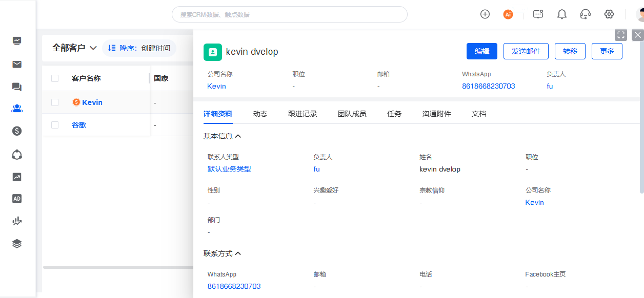Click the 客户名称 column header

(86, 78)
